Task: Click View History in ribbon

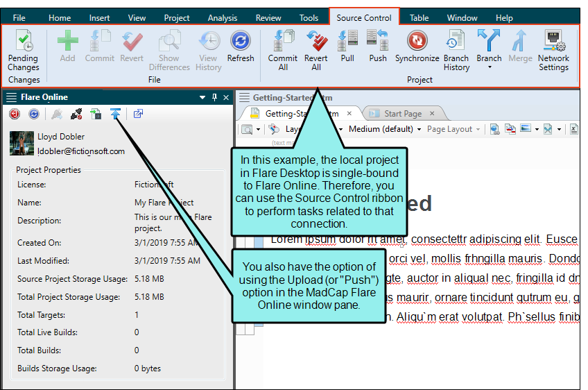Action: pos(209,51)
